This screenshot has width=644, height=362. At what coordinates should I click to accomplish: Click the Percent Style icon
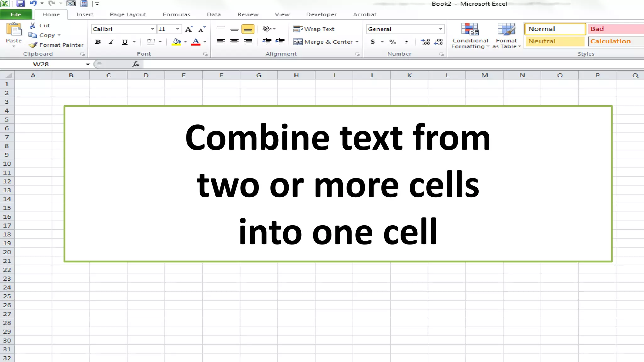[x=393, y=41]
